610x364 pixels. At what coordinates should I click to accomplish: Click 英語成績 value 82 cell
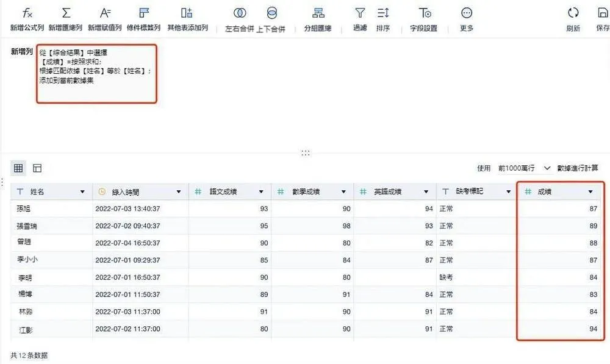[x=395, y=243]
